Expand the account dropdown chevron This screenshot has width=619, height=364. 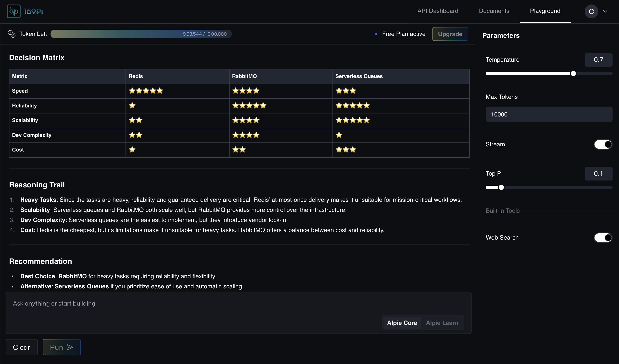605,11
